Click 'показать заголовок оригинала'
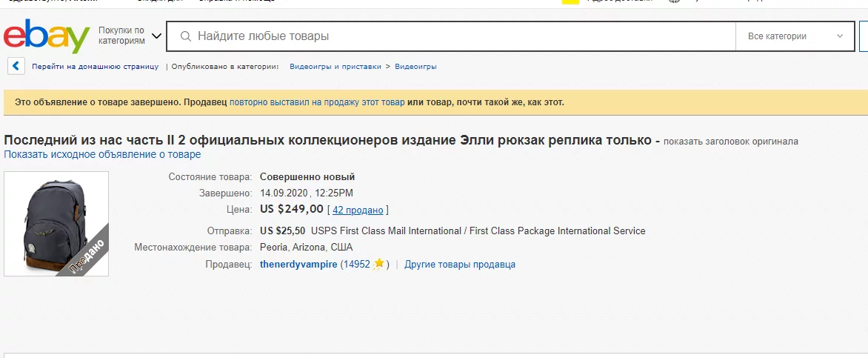The width and height of the screenshot is (868, 358). tap(730, 142)
